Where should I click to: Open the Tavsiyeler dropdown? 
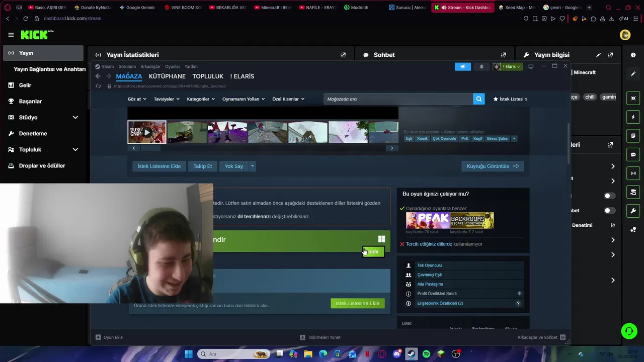pyautogui.click(x=167, y=99)
